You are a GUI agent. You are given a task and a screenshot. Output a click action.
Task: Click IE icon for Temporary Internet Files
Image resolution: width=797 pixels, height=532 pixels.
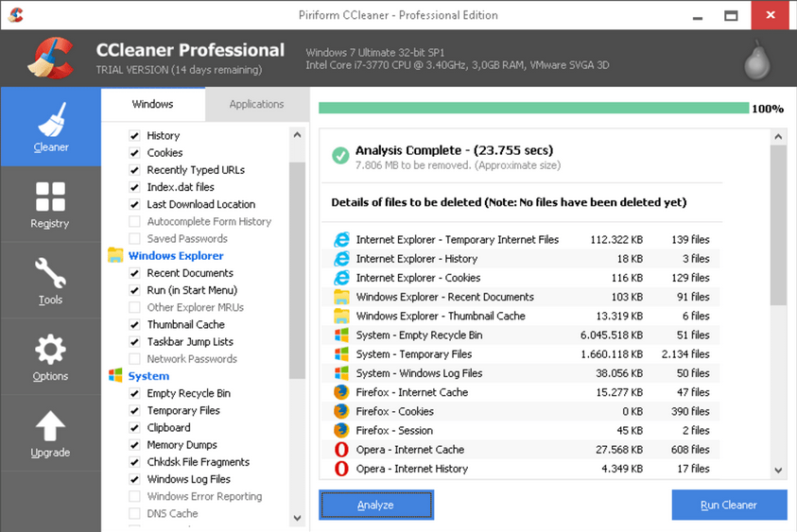[x=341, y=239]
